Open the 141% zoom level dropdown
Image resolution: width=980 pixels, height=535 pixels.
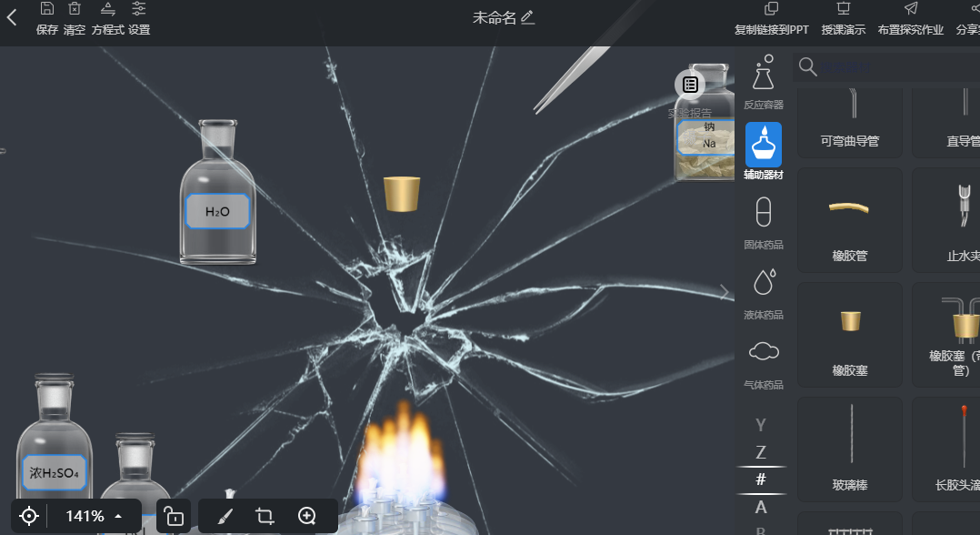pos(94,516)
